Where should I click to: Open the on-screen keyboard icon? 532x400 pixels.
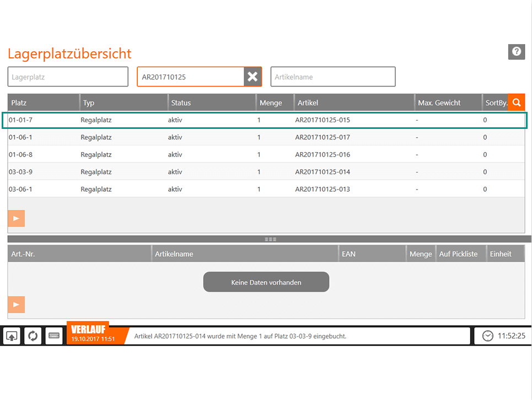coord(54,336)
